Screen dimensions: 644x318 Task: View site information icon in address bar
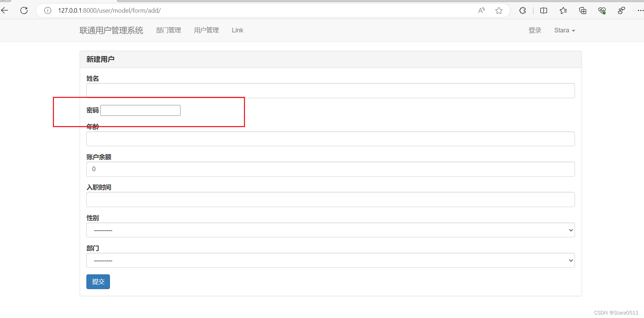pos(48,11)
